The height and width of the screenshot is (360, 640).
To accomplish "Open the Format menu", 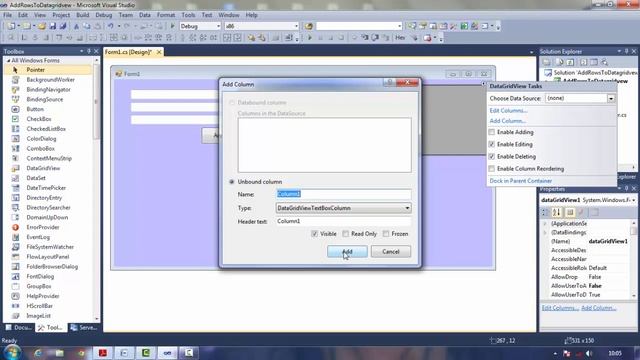I will (166, 15).
